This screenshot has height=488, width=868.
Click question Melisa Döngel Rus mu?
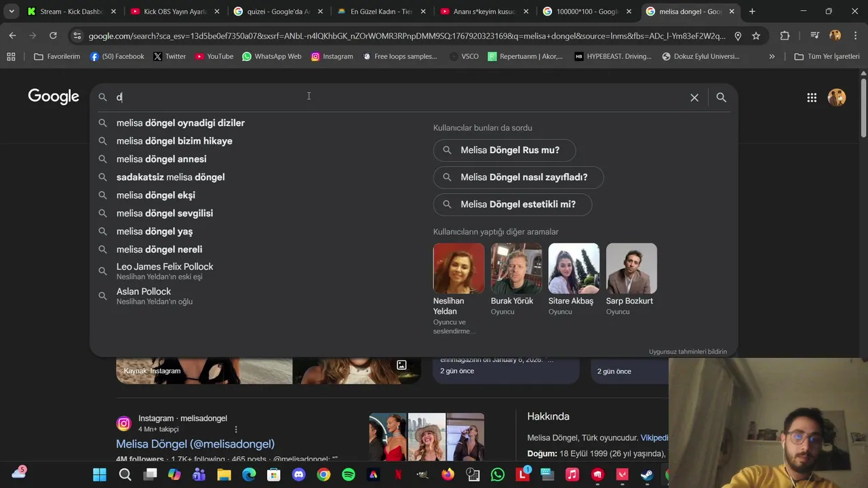pyautogui.click(x=505, y=150)
